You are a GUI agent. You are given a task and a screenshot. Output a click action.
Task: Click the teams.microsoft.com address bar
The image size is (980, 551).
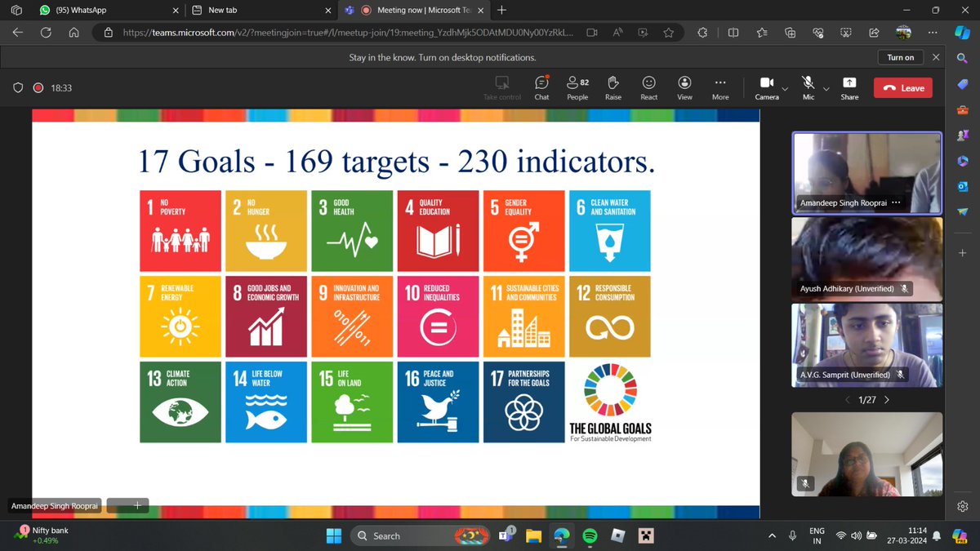tap(349, 33)
